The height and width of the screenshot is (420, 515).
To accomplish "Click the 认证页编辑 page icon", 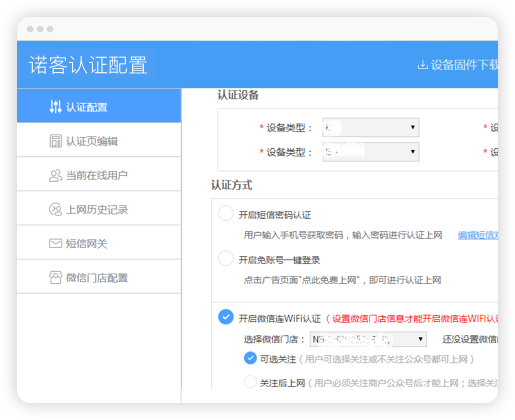I will point(55,141).
